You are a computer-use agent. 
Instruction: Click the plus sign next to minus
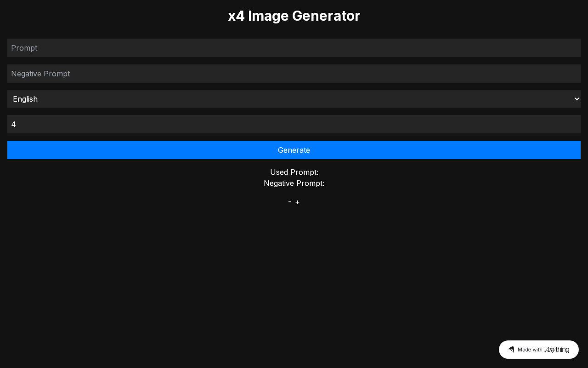click(x=298, y=202)
